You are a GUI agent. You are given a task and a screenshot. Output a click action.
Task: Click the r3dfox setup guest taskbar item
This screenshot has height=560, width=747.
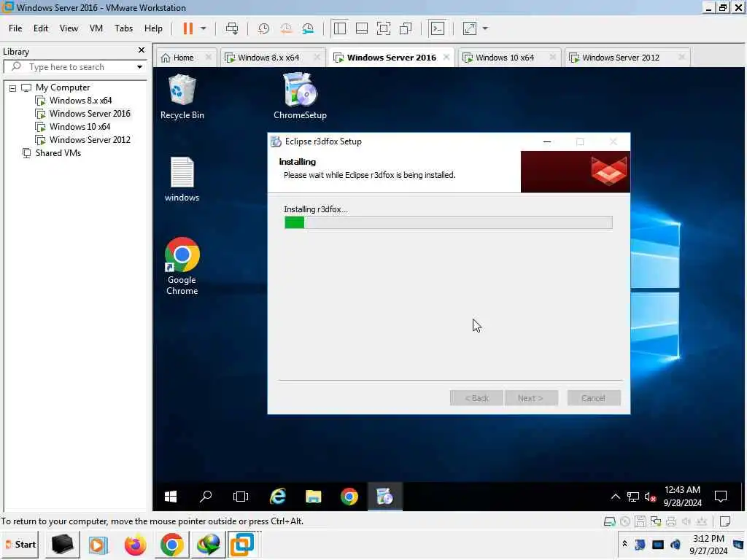pos(385,497)
